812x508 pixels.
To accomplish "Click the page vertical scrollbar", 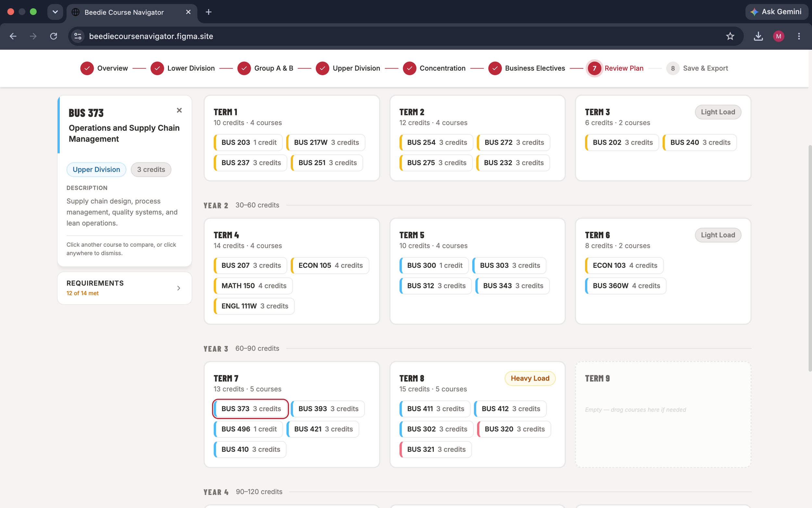I will pos(809,258).
